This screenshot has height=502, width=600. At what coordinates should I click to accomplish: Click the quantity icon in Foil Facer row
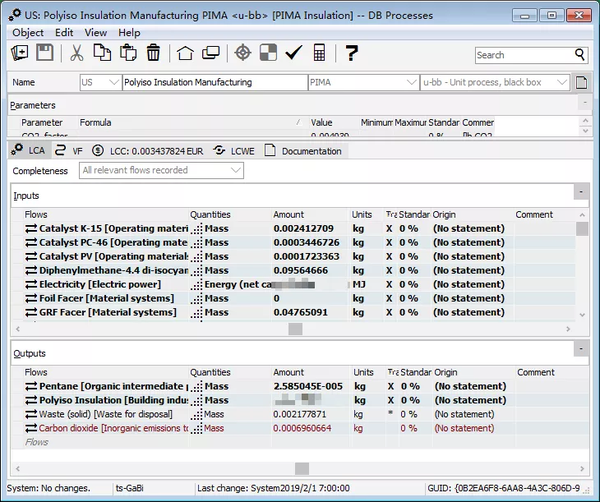[x=197, y=299]
